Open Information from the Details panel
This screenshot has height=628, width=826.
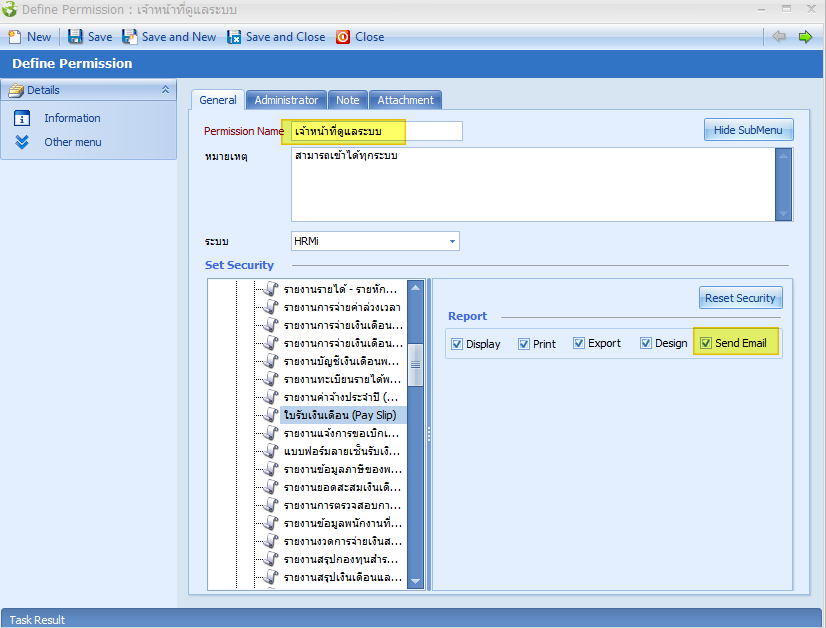tap(72, 118)
